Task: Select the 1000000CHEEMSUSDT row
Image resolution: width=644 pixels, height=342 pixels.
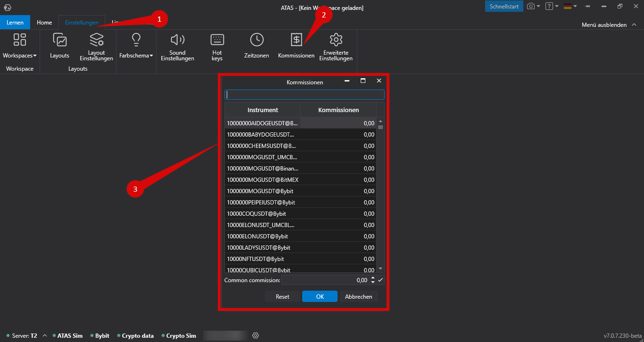Action: click(300, 146)
